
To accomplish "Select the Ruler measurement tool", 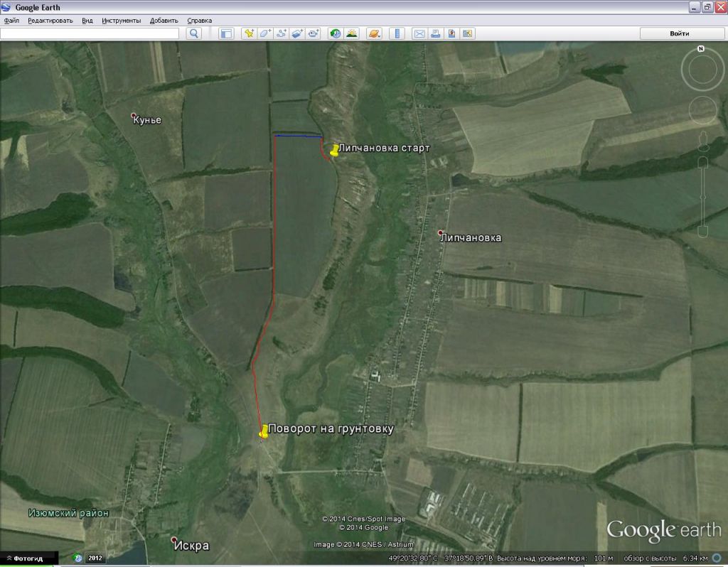I will [x=397, y=33].
